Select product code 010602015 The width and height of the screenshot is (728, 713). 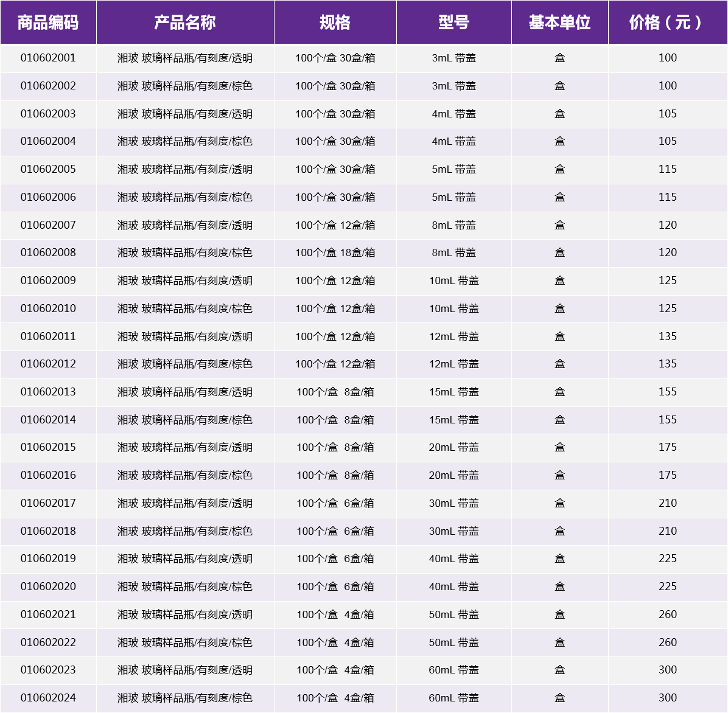pyautogui.click(x=48, y=447)
